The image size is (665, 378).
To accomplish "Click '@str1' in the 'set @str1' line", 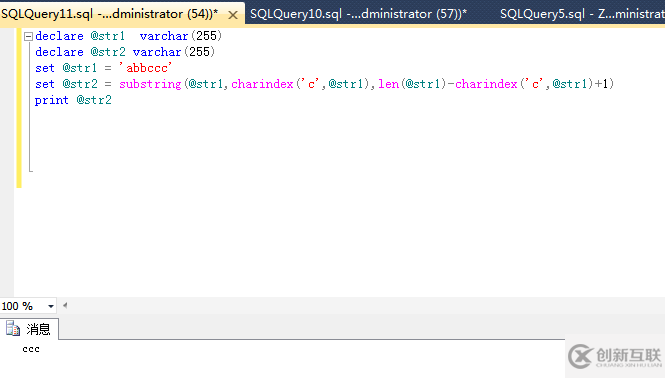I will coord(80,68).
